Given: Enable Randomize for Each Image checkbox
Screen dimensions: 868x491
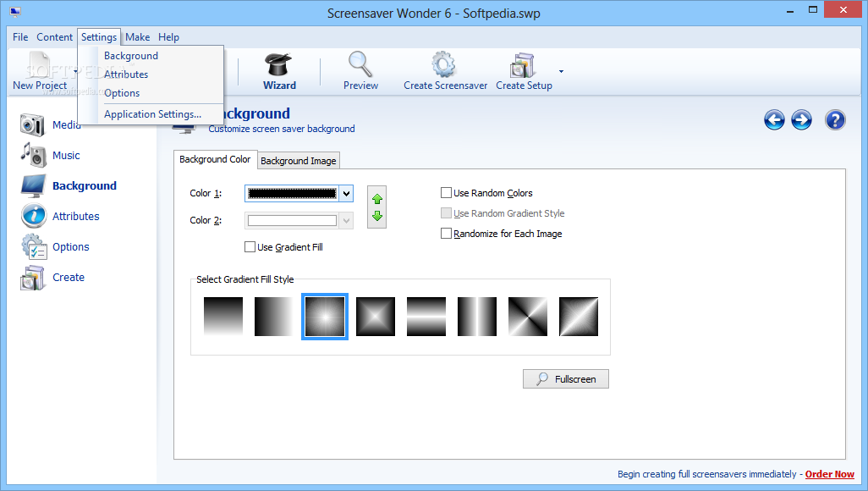Looking at the screenshot, I should [446, 234].
